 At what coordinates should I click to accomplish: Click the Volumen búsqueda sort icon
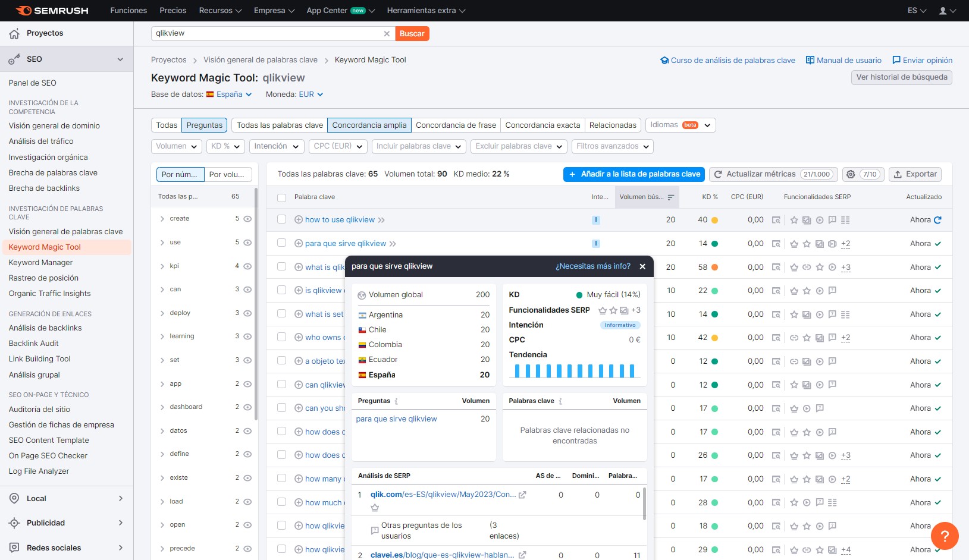pyautogui.click(x=671, y=197)
